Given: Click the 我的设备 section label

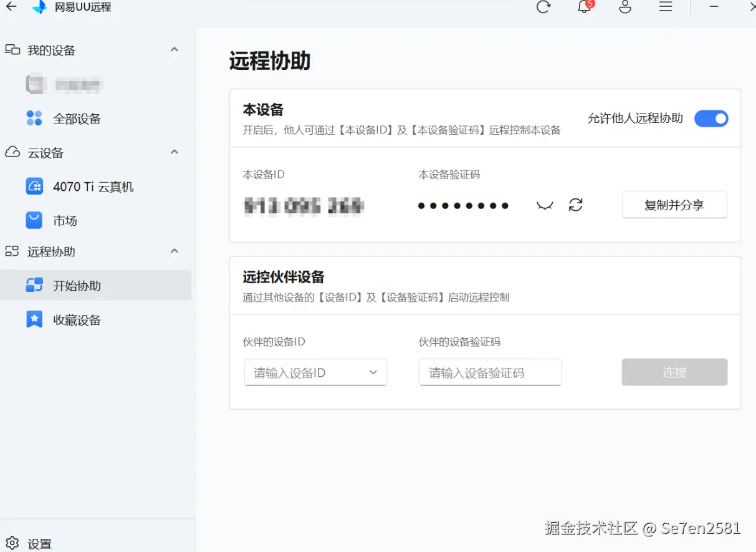Looking at the screenshot, I should [x=52, y=51].
